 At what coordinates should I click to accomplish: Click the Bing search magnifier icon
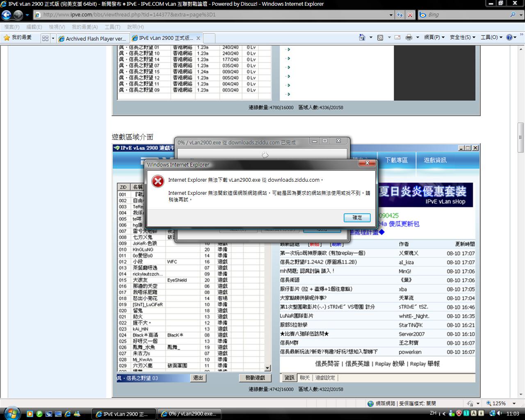pyautogui.click(x=513, y=15)
